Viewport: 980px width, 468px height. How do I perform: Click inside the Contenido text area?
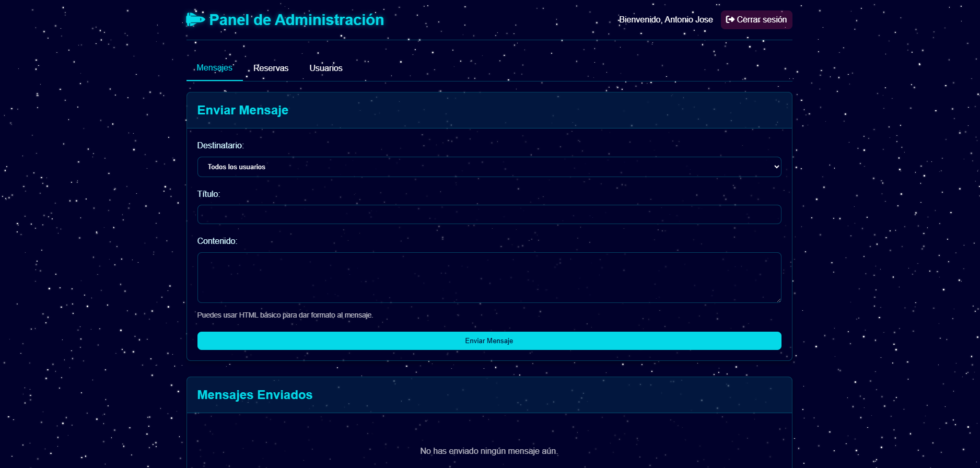coord(489,278)
